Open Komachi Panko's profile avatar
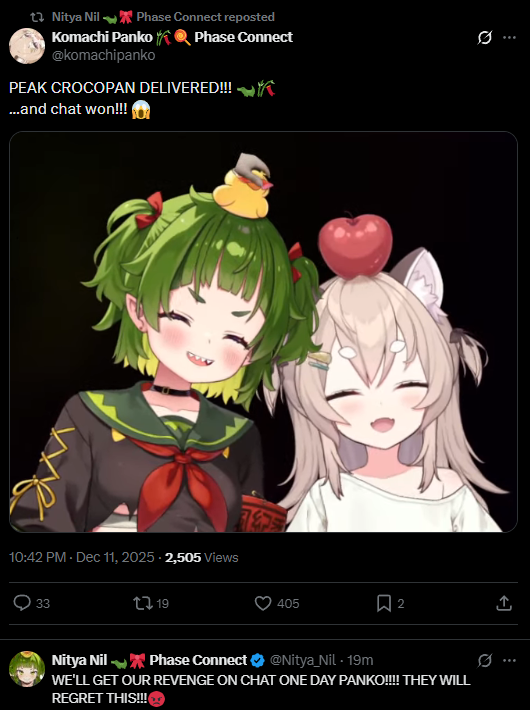The image size is (530, 710). [27, 46]
